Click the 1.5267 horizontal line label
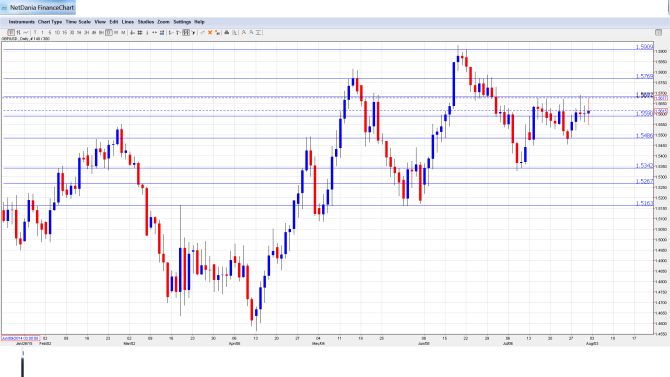Screen dimensions: 670x377 tap(644, 181)
